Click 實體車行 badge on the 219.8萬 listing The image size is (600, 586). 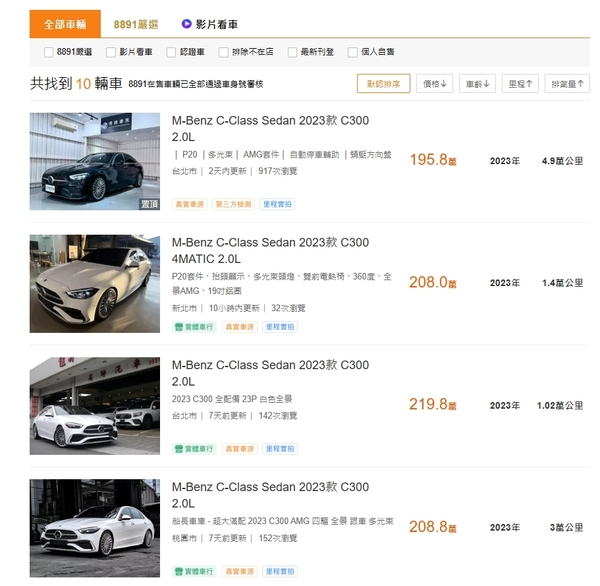tap(193, 449)
